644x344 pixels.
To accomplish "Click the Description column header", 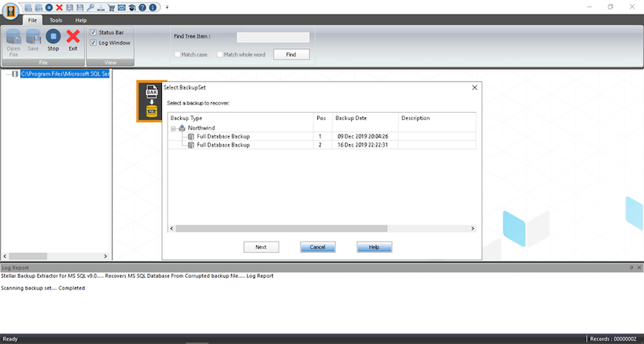I will pyautogui.click(x=437, y=118).
